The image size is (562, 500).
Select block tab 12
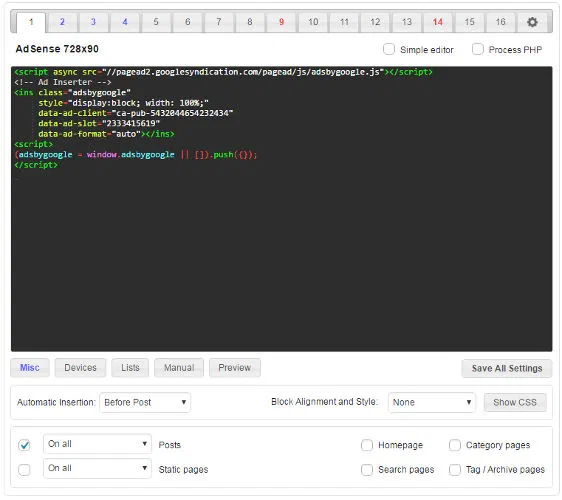point(375,22)
